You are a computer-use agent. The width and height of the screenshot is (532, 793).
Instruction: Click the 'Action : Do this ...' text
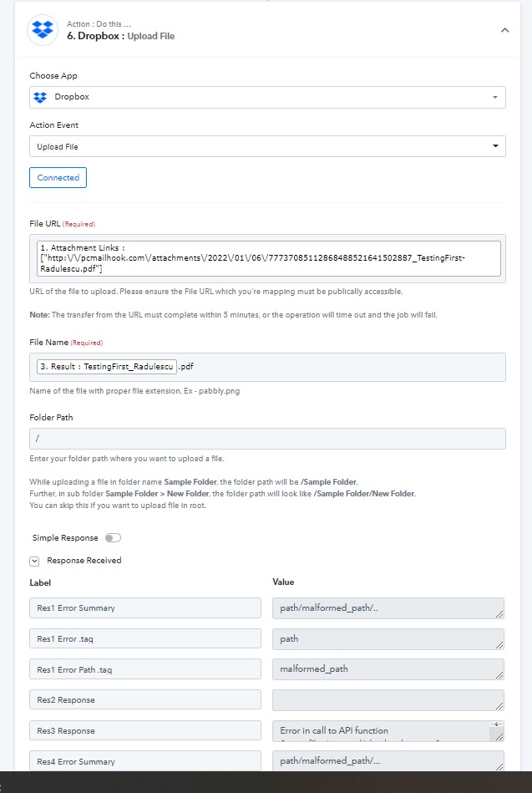[x=99, y=23]
